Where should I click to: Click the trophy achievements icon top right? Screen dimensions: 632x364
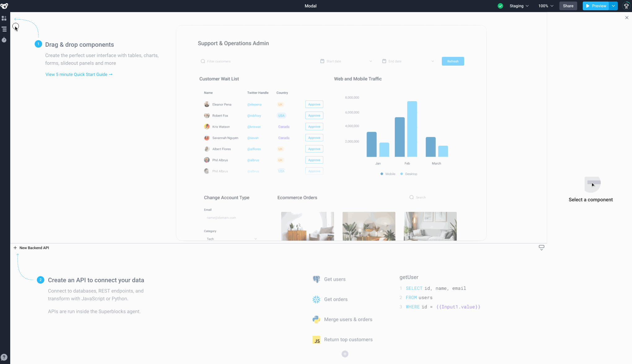pyautogui.click(x=626, y=6)
